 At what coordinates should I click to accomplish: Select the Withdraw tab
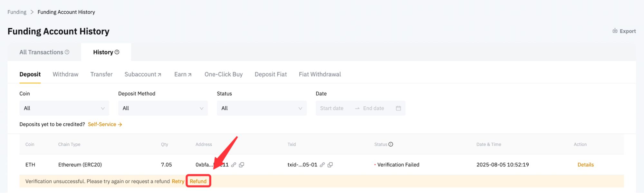tap(65, 74)
